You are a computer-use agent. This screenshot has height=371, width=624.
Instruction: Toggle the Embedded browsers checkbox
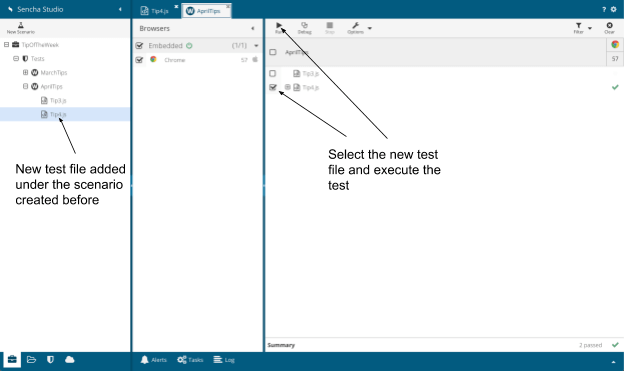pos(139,46)
